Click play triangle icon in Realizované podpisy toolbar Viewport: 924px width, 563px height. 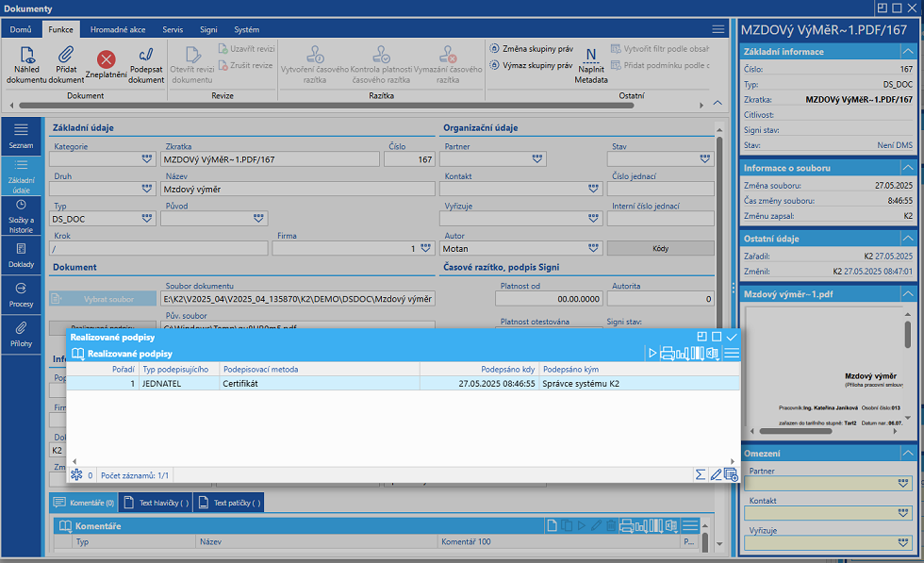pyautogui.click(x=652, y=353)
